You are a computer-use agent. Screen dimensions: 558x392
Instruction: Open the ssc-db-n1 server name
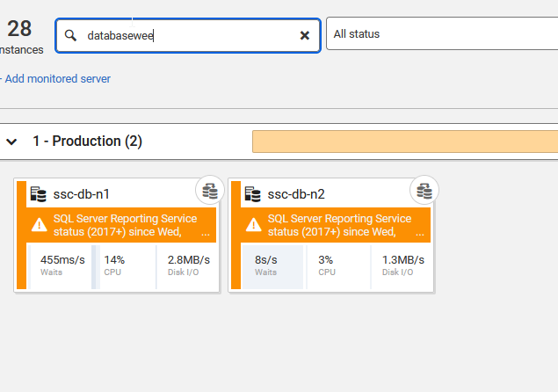pyautogui.click(x=82, y=194)
